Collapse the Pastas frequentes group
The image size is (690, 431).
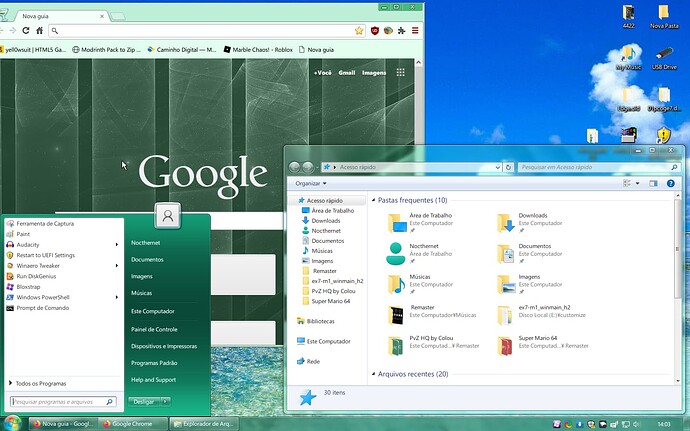coord(374,200)
